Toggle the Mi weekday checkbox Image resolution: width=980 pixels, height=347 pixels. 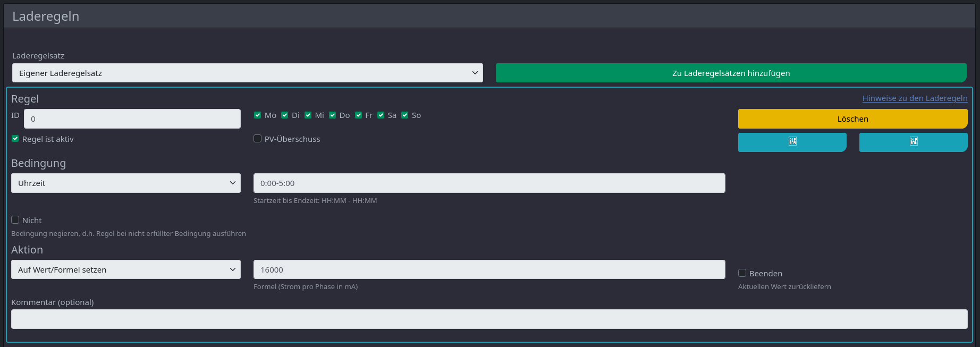click(308, 115)
